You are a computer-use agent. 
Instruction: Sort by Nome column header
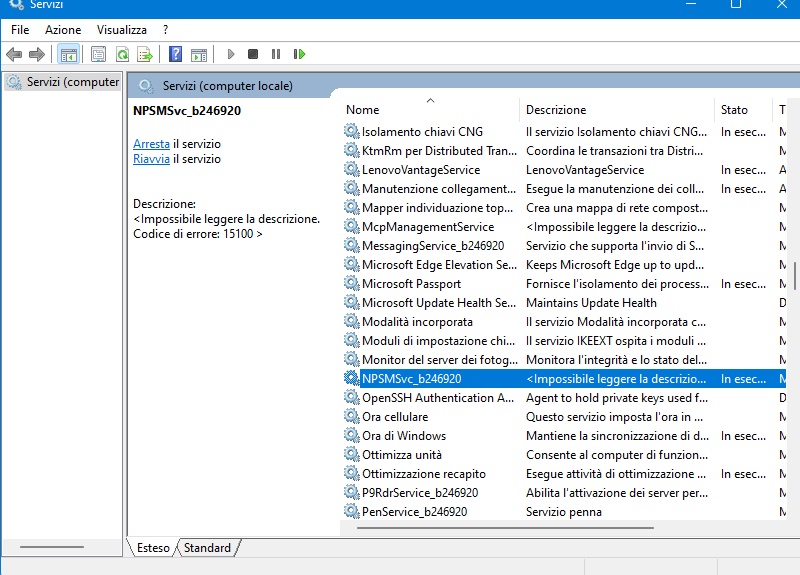(430, 110)
